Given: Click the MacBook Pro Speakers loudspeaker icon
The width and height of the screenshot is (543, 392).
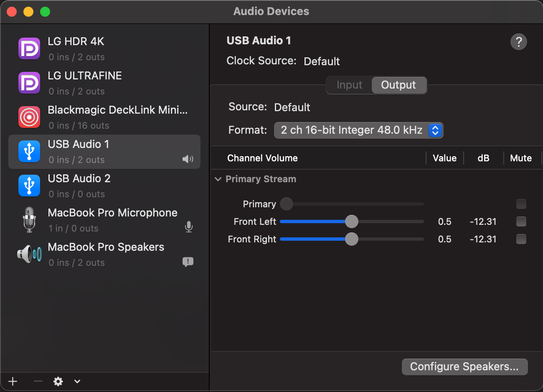Looking at the screenshot, I should tap(29, 254).
